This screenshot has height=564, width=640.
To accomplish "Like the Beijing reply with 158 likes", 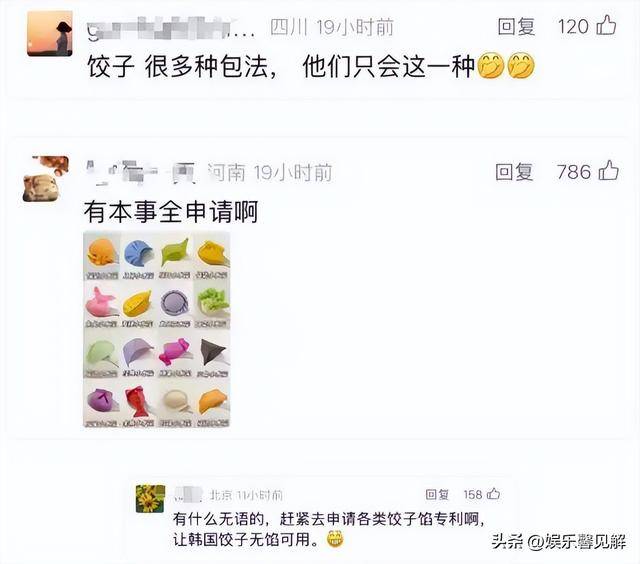I will click(x=494, y=494).
